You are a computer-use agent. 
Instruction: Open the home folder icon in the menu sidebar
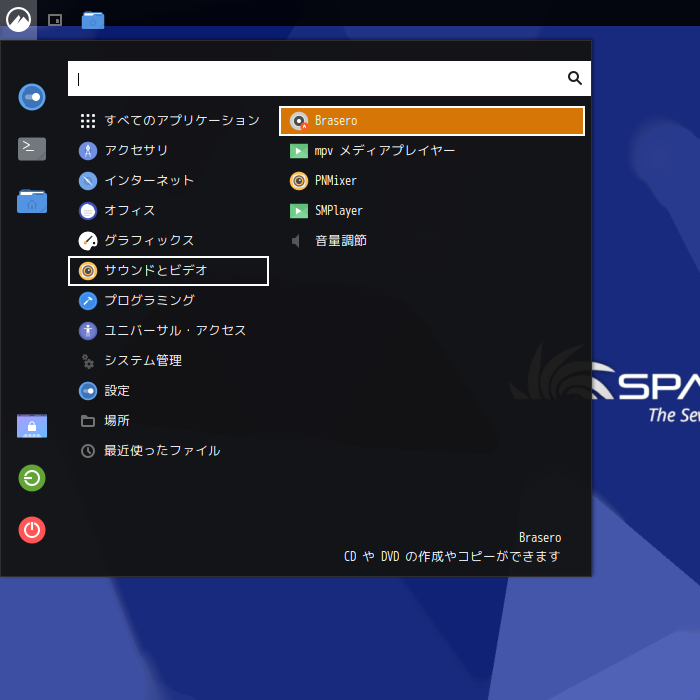coord(32,201)
